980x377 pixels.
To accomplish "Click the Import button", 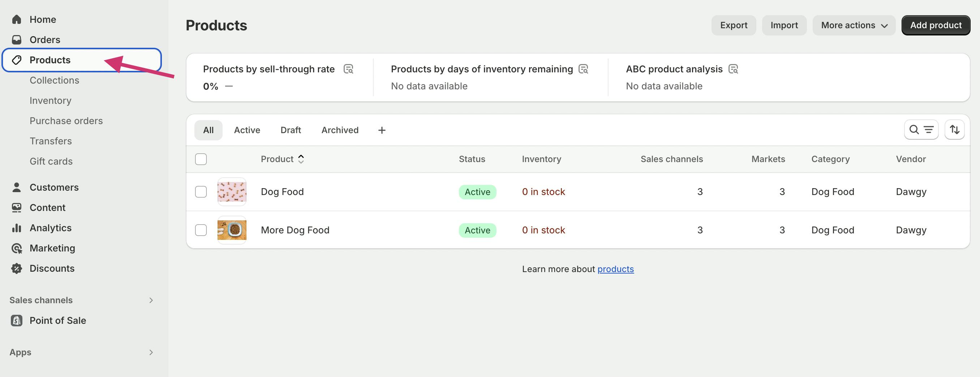I will 784,25.
